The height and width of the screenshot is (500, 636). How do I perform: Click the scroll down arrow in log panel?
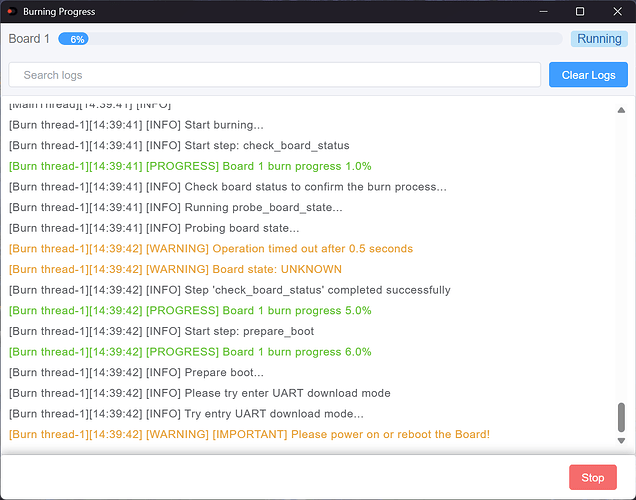pos(621,441)
